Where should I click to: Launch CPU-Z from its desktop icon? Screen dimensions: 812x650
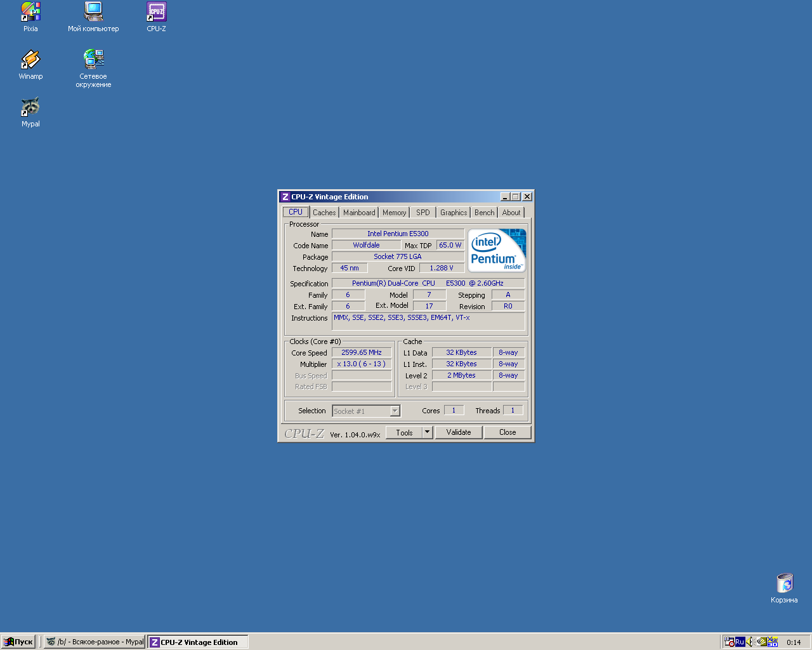point(156,16)
